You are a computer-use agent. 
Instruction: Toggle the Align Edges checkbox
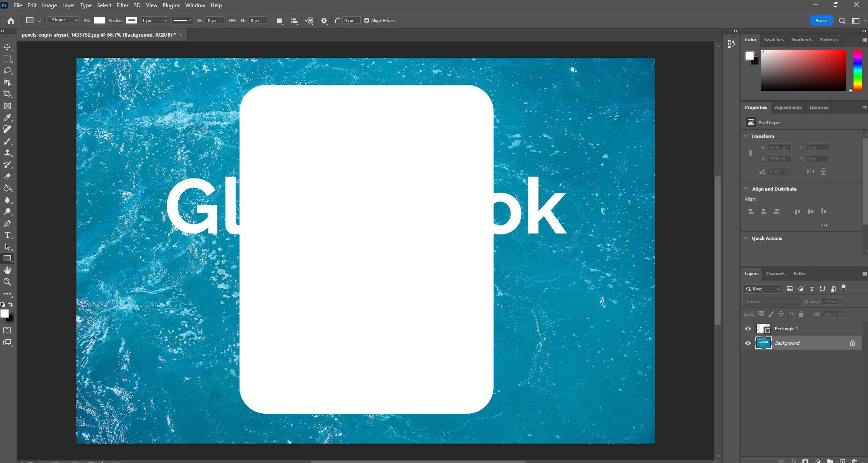367,20
